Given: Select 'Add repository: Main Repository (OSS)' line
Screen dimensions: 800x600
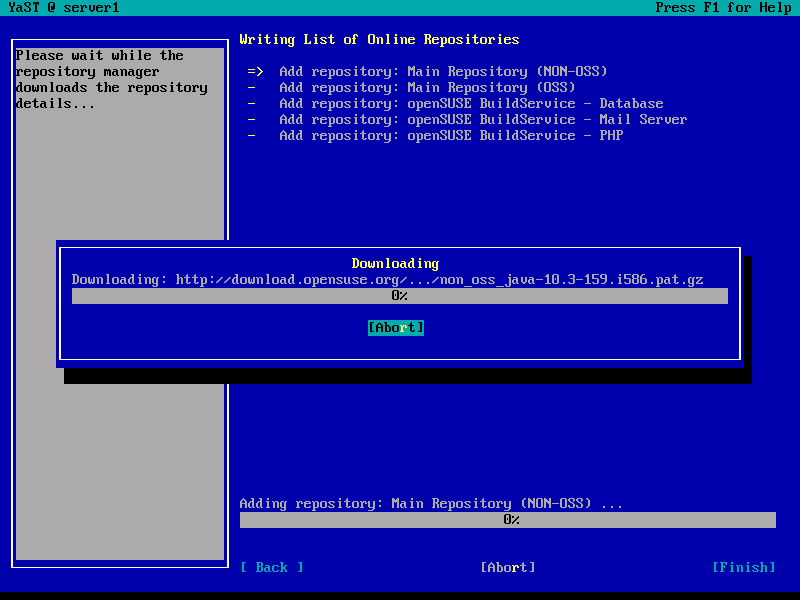Looking at the screenshot, I should [428, 87].
